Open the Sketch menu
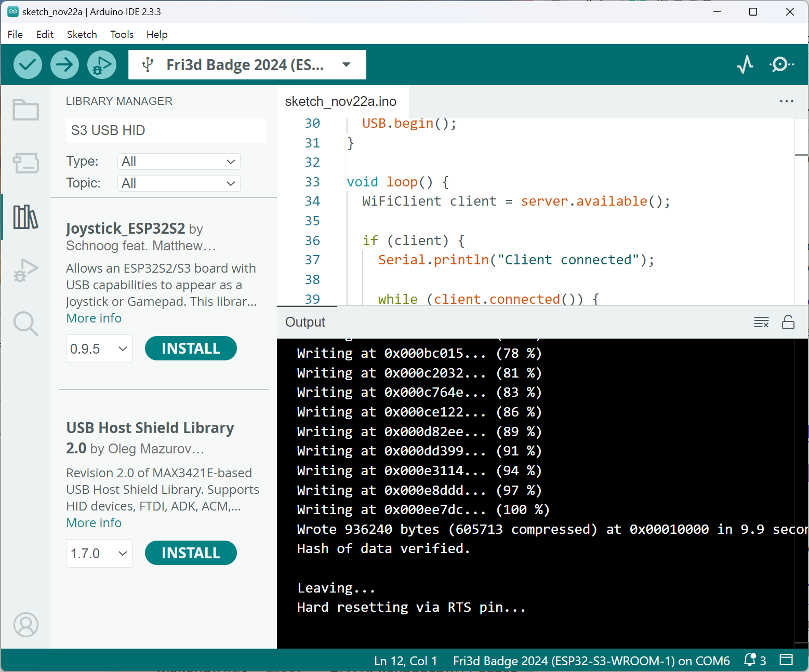 tap(82, 34)
